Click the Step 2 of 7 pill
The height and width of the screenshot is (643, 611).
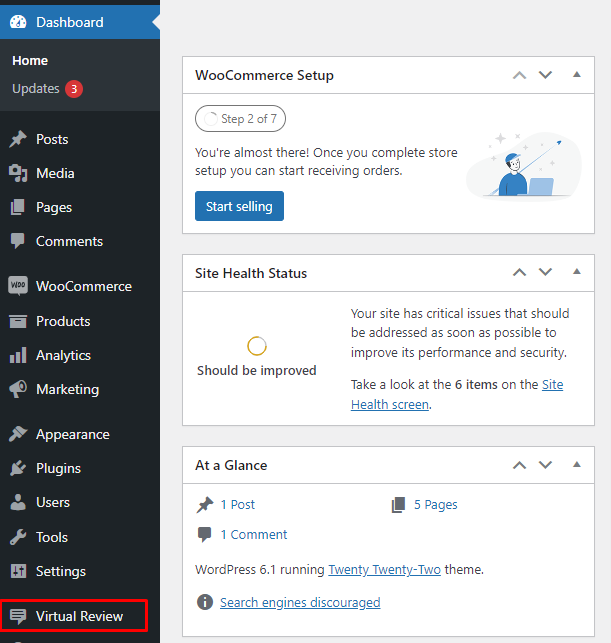click(x=240, y=119)
